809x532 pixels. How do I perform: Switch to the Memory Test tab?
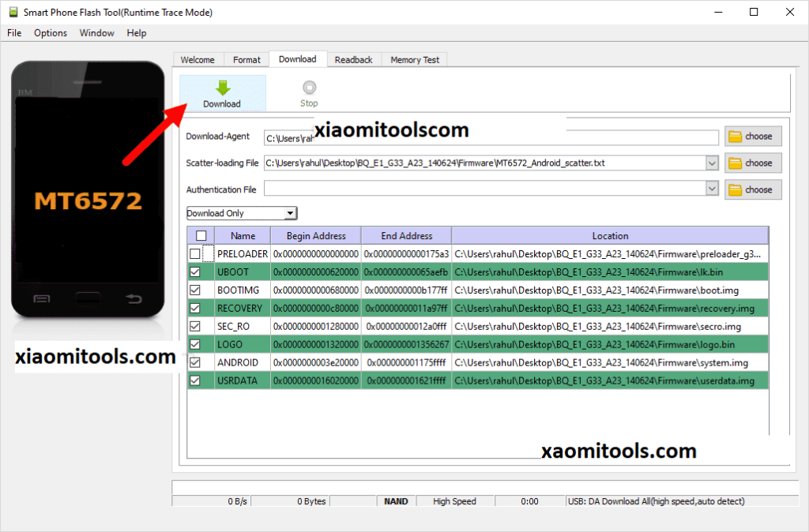click(x=415, y=60)
